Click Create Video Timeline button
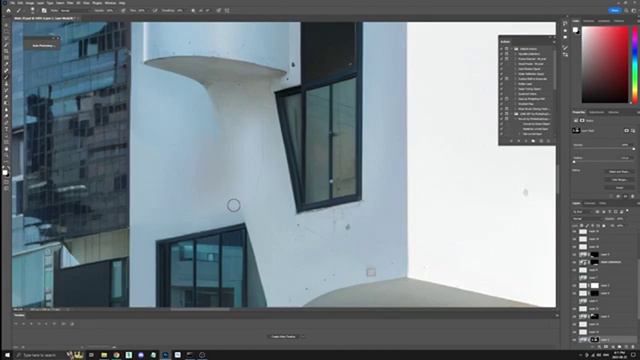The width and height of the screenshot is (640, 360). (x=283, y=337)
